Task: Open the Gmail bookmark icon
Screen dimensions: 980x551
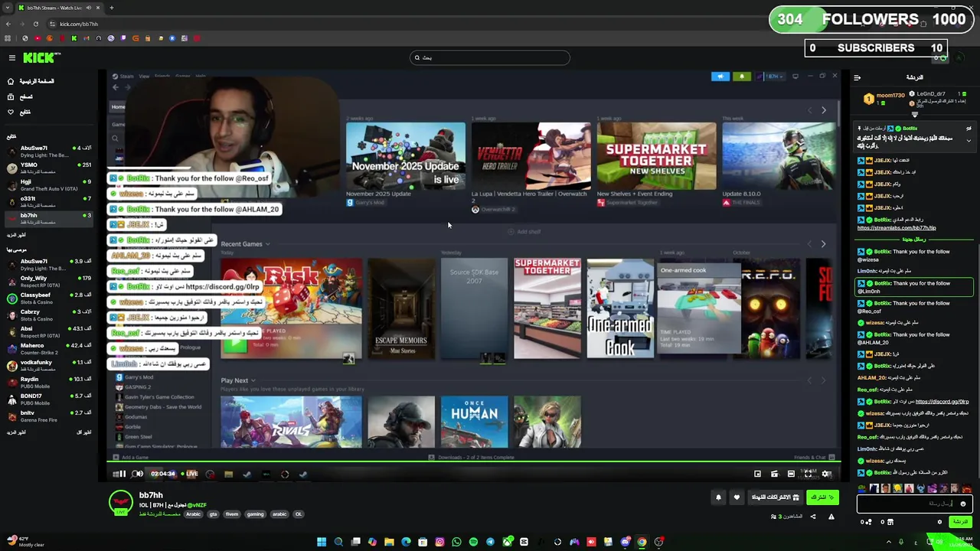Action: click(x=87, y=38)
